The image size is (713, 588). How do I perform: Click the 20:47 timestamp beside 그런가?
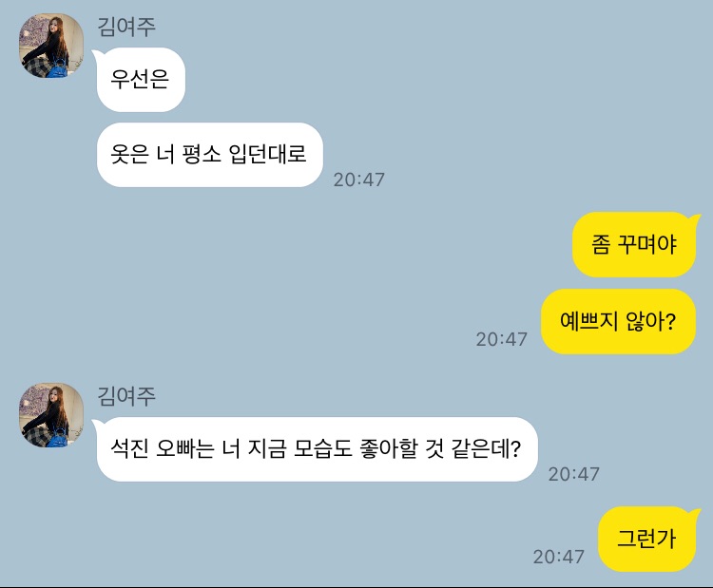pyautogui.click(x=559, y=557)
